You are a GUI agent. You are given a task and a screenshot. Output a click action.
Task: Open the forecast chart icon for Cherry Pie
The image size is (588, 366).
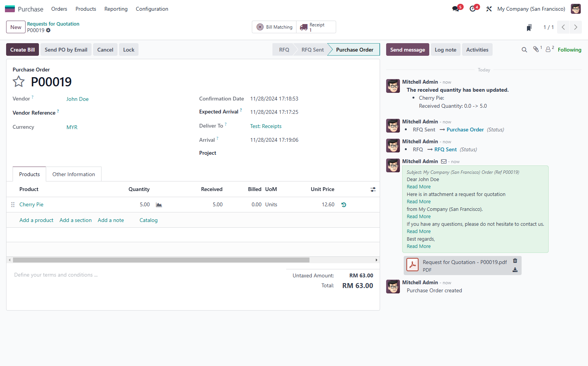pos(159,205)
